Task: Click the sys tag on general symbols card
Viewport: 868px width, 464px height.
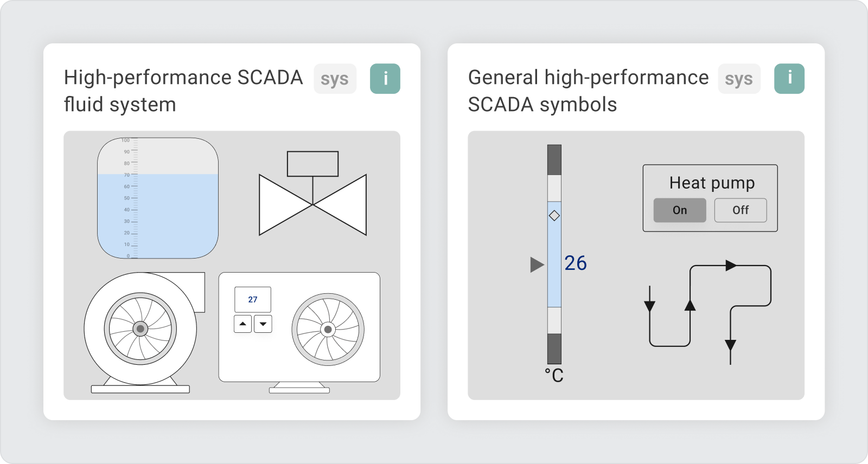Action: (739, 79)
